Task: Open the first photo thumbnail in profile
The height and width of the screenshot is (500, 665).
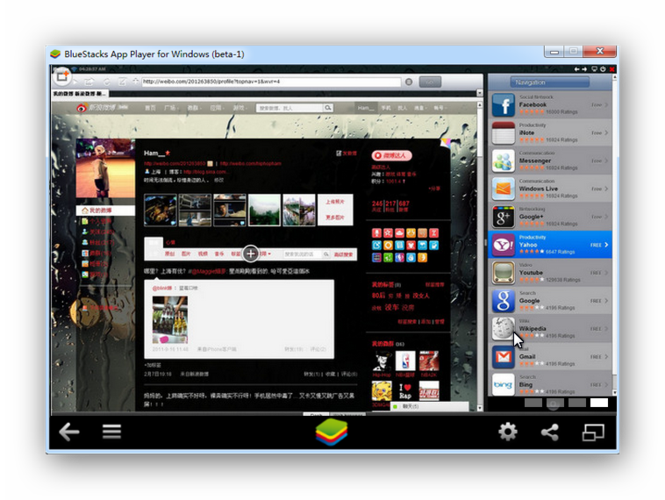Action: pyautogui.click(x=160, y=210)
